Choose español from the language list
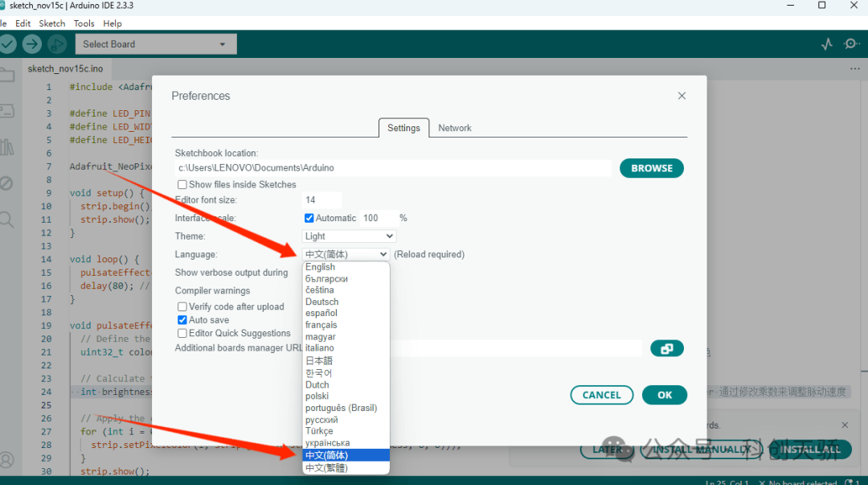Viewport: 868px width, 485px height. pos(346,313)
